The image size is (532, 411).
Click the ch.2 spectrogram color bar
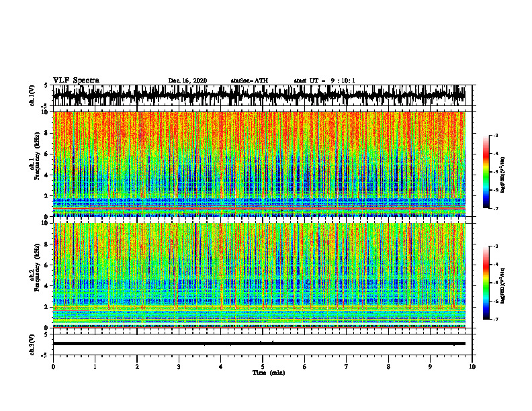pos(486,283)
